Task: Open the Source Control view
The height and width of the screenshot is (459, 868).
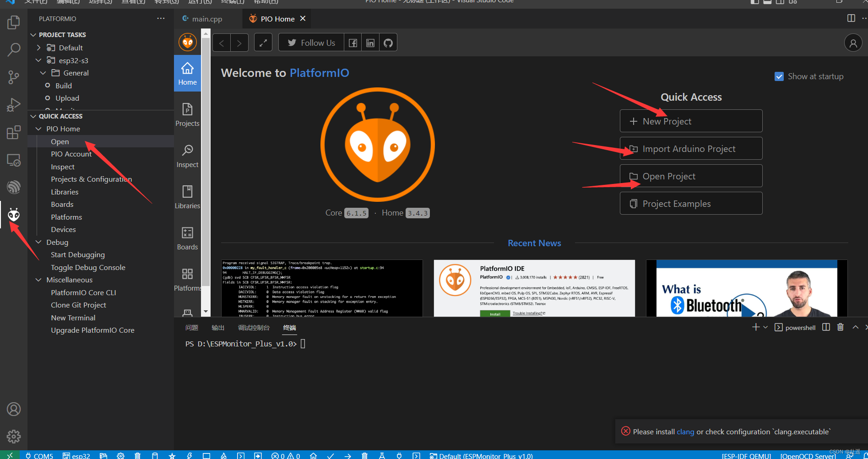Action: pos(14,77)
